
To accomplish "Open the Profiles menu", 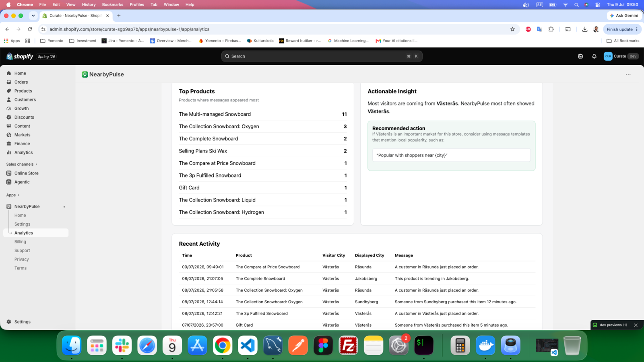I will click(x=137, y=4).
